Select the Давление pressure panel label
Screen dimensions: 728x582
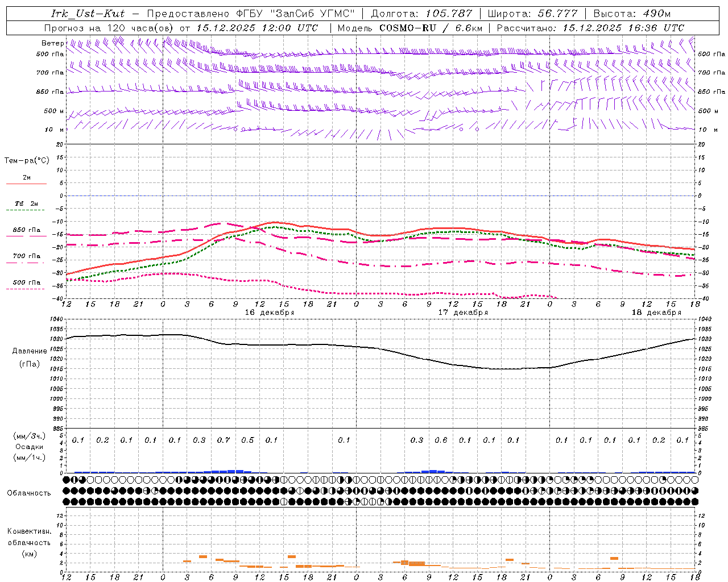29,351
